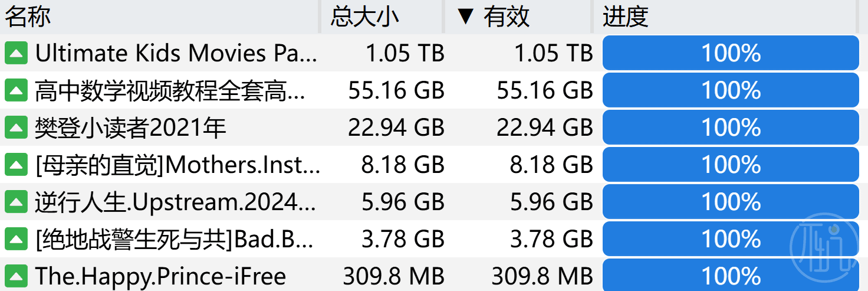The image size is (868, 291).
Task: Select the 樊登小读者2021年 torrent name
Action: 130,128
